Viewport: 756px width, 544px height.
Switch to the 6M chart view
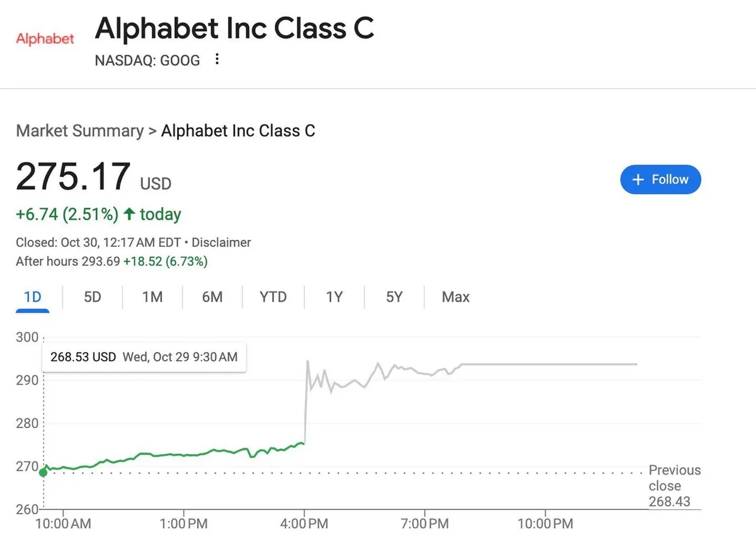212,297
